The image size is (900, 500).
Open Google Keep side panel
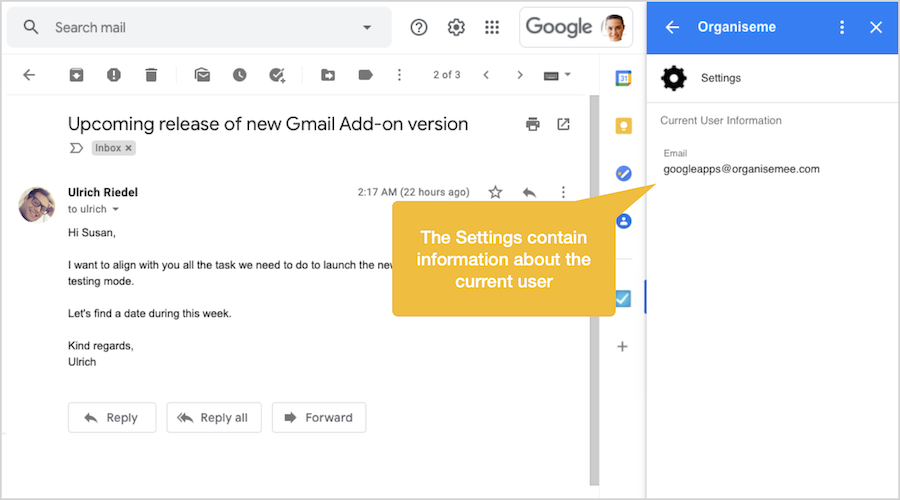tap(623, 126)
